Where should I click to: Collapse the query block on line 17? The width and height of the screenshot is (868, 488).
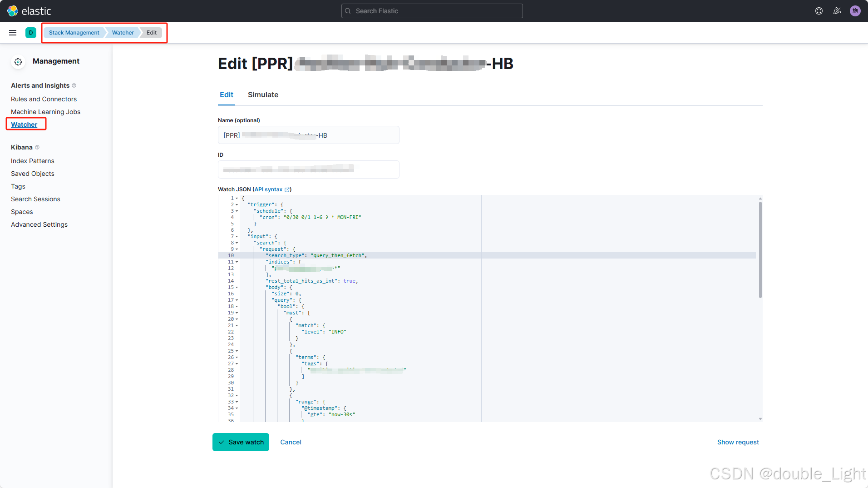tap(237, 300)
